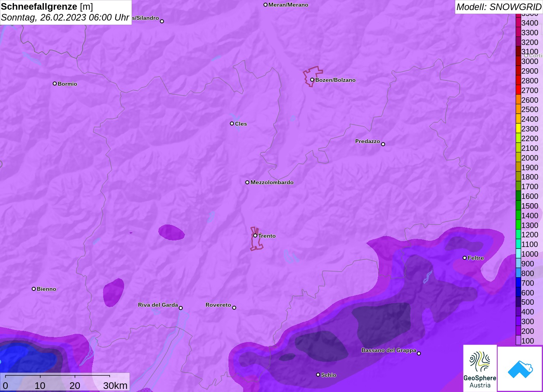Select the Bozen/Bolzano marker dot
The height and width of the screenshot is (392, 543).
(312, 80)
